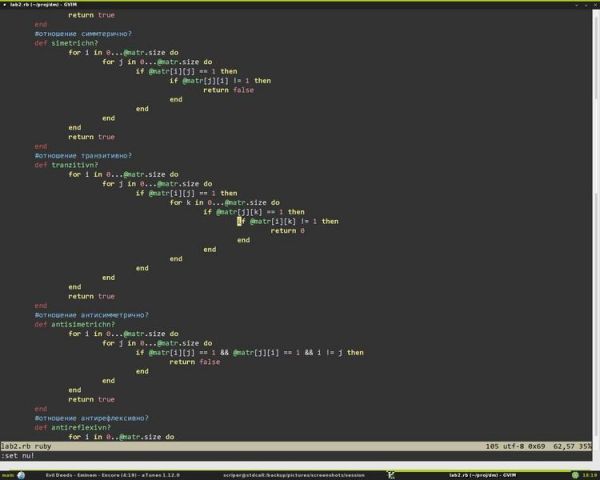Click the globe browser icon in taskbar
The height and width of the screenshot is (480, 600).
pos(21,475)
